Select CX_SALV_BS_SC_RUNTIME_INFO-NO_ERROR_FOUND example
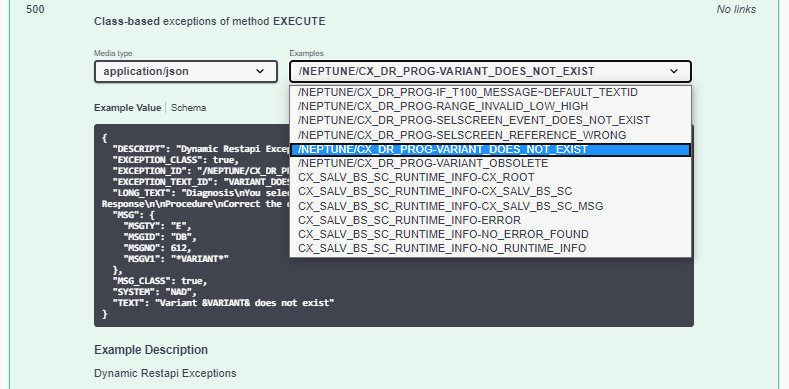Viewport: 789px width, 389px height. pos(490,235)
